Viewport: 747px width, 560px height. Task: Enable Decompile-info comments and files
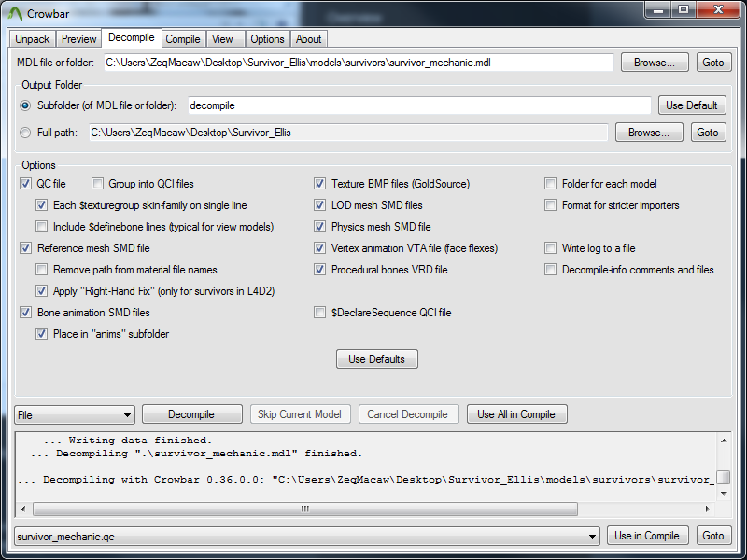coord(550,270)
